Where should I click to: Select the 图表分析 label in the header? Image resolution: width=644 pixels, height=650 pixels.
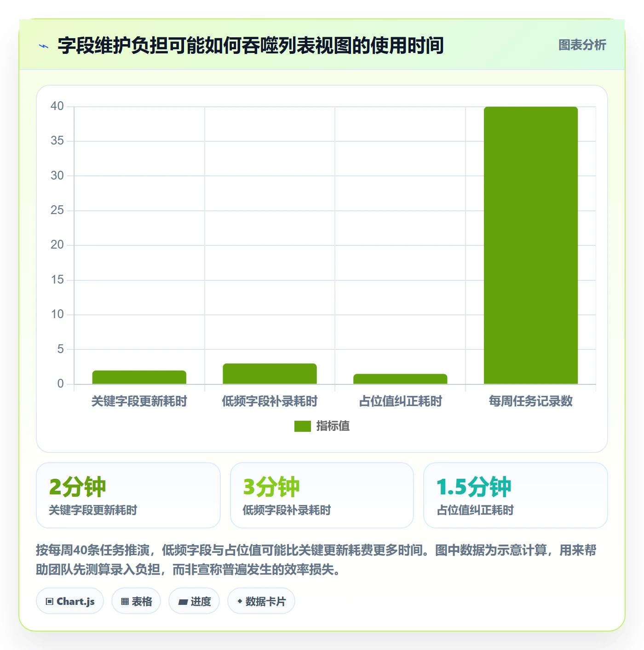(x=582, y=45)
